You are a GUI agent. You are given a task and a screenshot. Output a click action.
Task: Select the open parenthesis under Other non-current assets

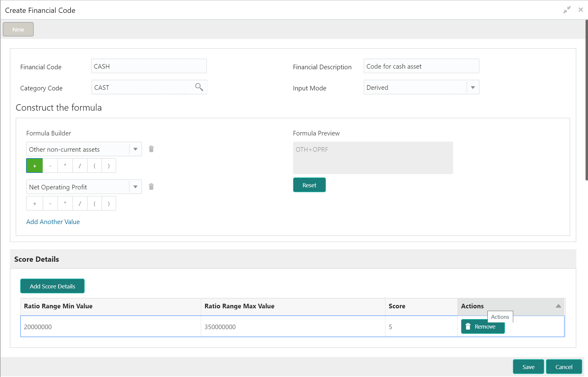94,166
